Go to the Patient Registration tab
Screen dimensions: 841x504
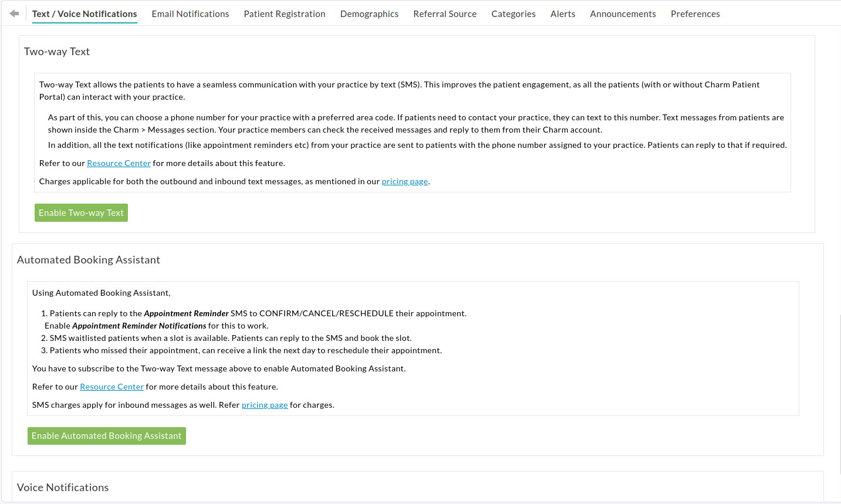[x=285, y=13]
